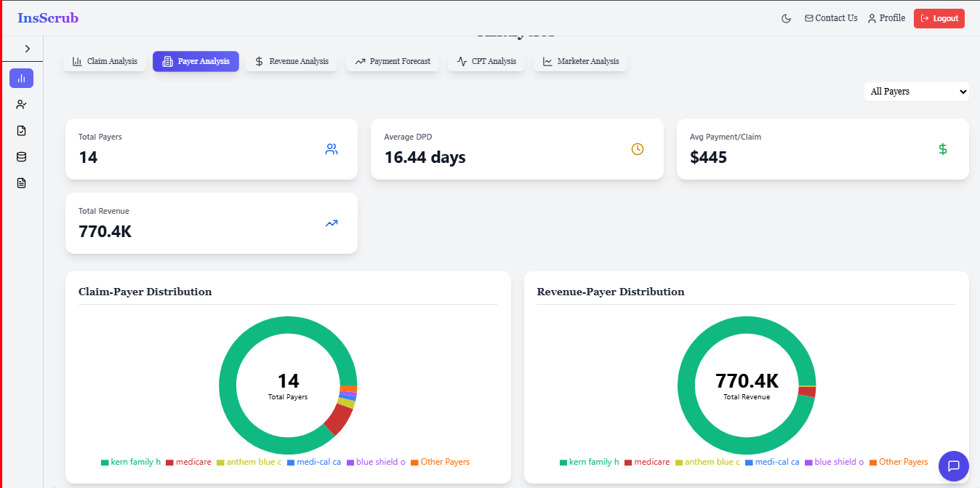
Task: Open the user-check sidebar icon
Action: pyautogui.click(x=21, y=104)
